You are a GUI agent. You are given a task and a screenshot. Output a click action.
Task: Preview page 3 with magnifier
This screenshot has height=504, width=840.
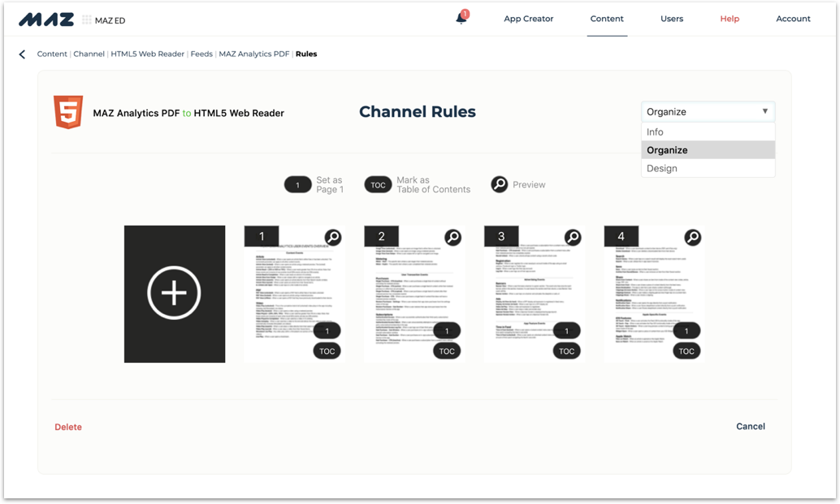[x=574, y=237]
